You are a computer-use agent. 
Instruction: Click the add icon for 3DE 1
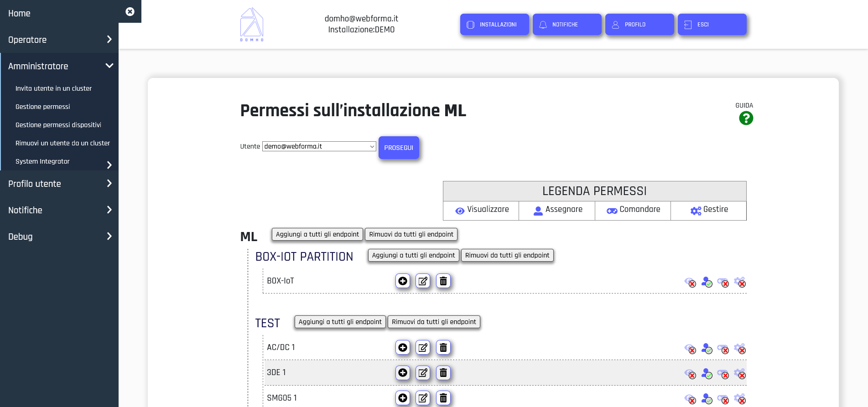coord(403,373)
